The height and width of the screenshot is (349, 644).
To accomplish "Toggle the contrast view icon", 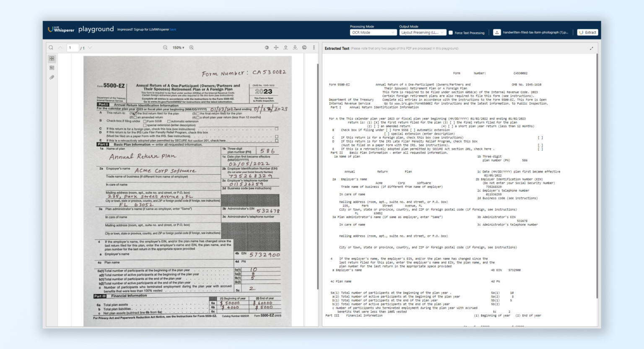I will tap(267, 47).
